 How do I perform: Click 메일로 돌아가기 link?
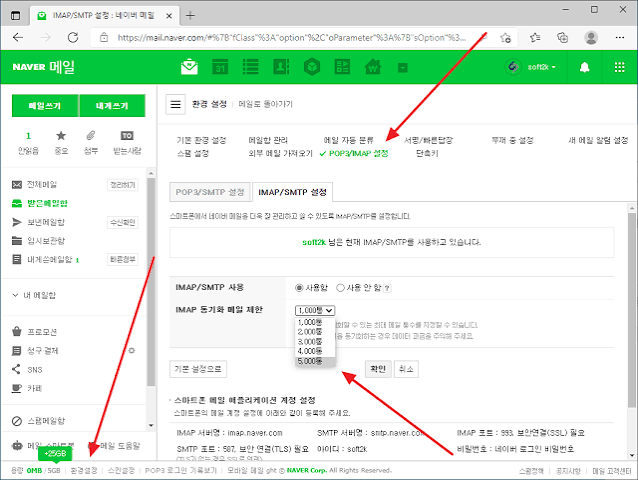pyautogui.click(x=265, y=104)
